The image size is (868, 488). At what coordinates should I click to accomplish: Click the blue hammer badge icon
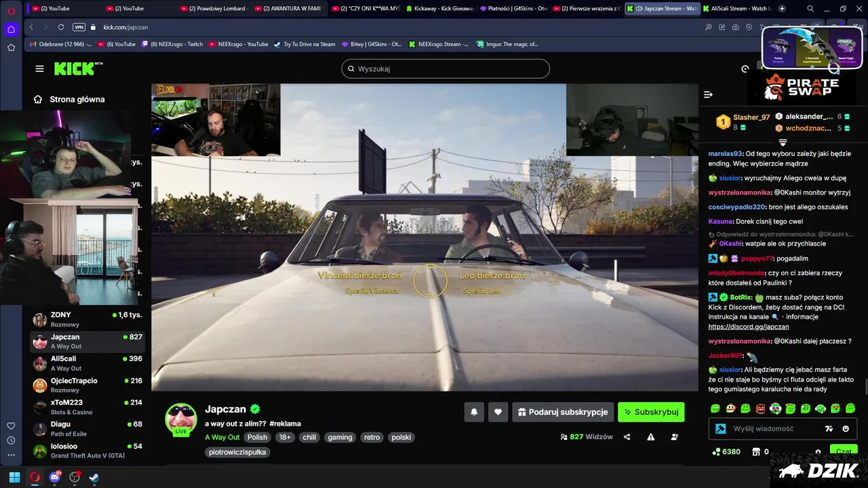pyautogui.click(x=720, y=428)
